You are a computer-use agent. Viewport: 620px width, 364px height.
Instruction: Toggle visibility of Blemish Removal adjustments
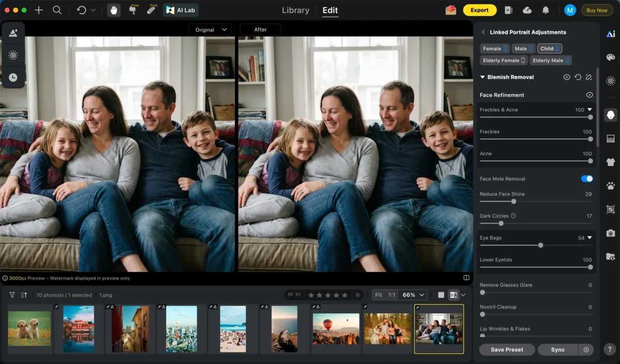567,76
